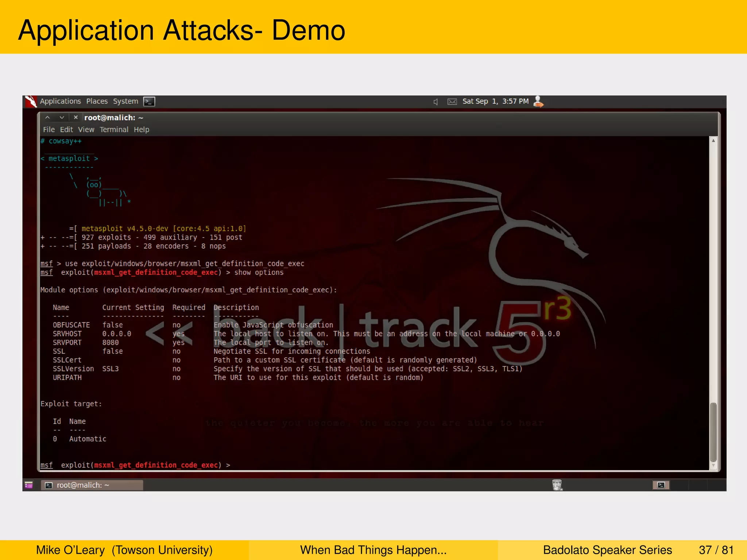Click the show desktop icon
This screenshot has width=747, height=560.
click(x=29, y=485)
